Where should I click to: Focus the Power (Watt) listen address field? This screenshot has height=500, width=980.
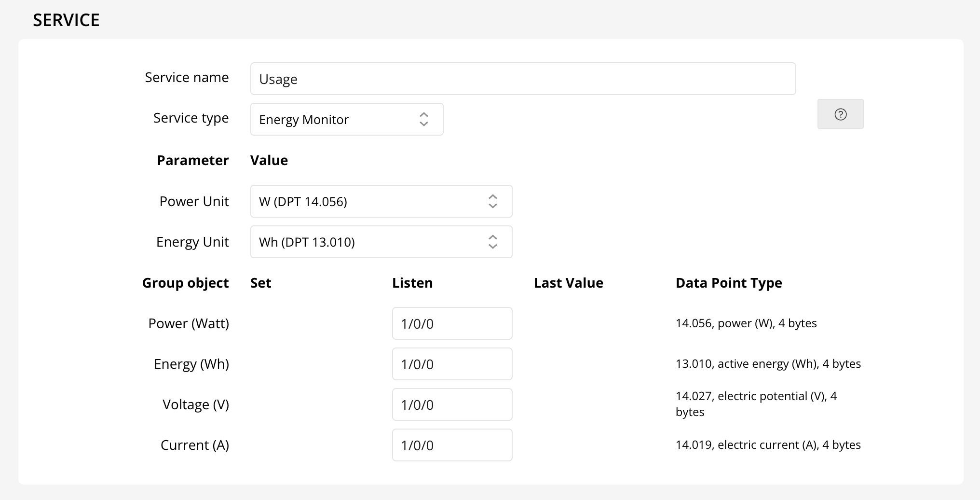[452, 323]
